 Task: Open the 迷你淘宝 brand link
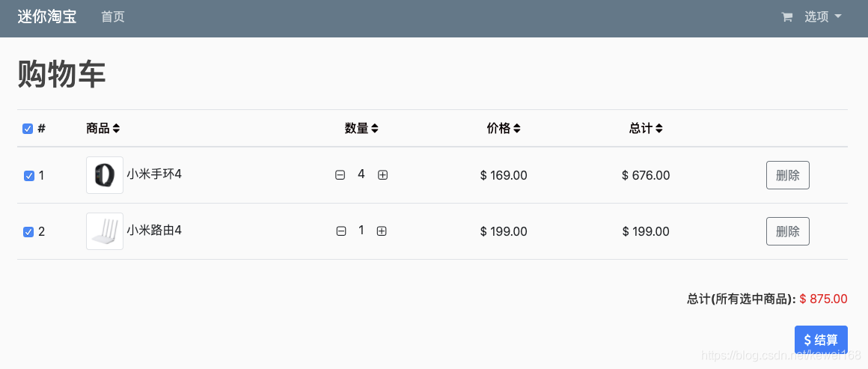pos(47,16)
